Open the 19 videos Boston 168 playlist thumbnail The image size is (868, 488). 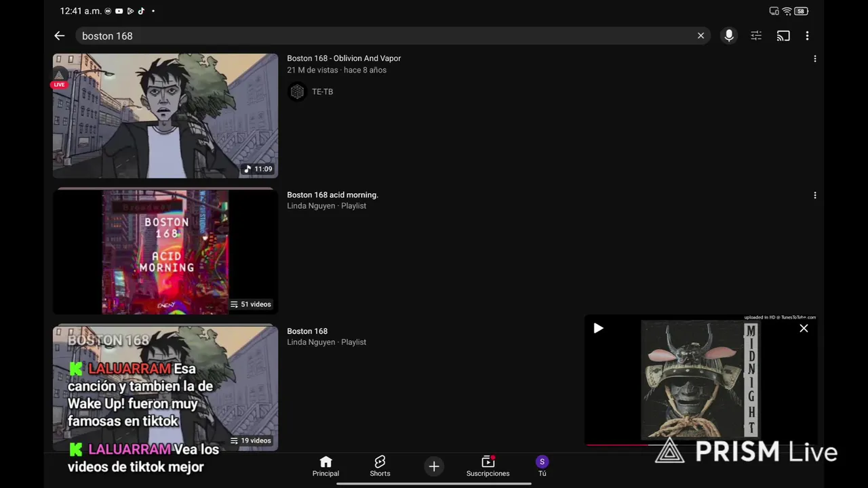[165, 388]
